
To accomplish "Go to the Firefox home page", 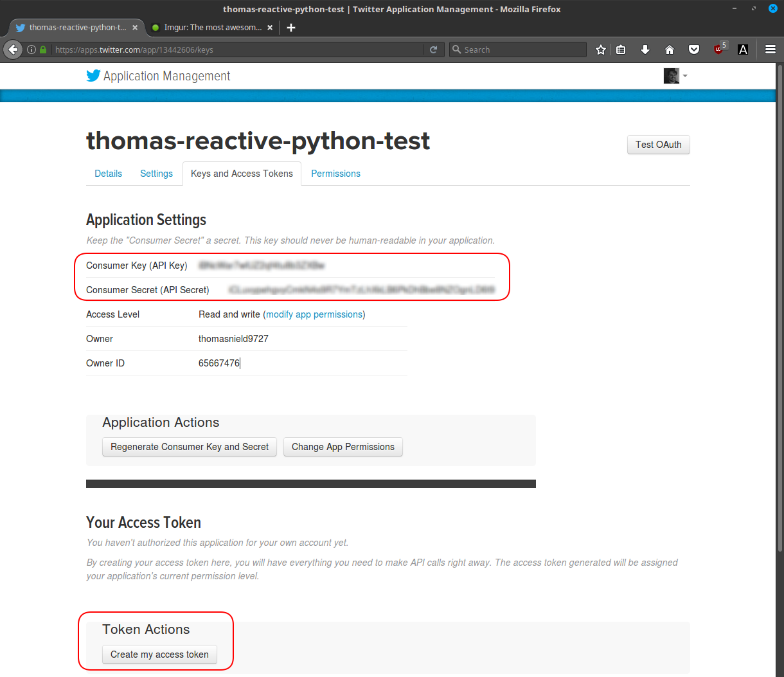I will coord(670,50).
